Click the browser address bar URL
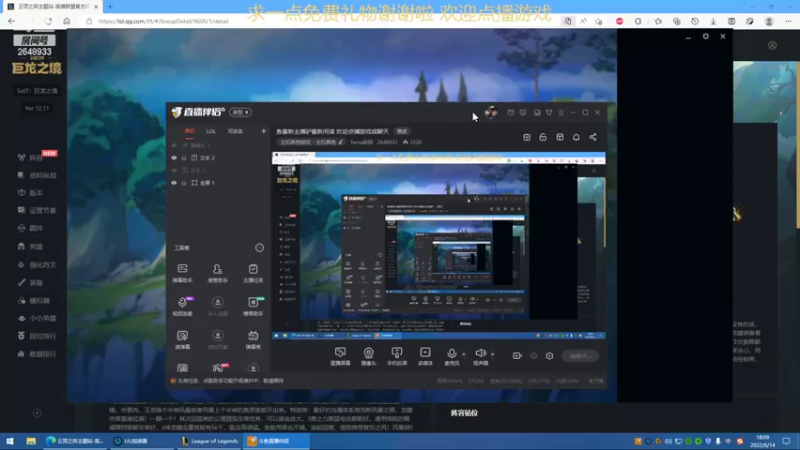Viewport: 800px width, 450px height. click(x=163, y=21)
